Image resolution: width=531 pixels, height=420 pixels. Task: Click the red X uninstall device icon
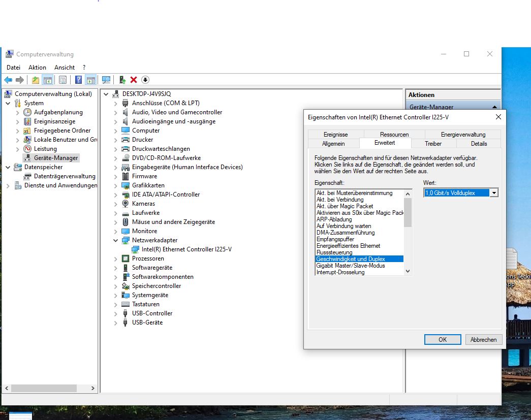(134, 80)
